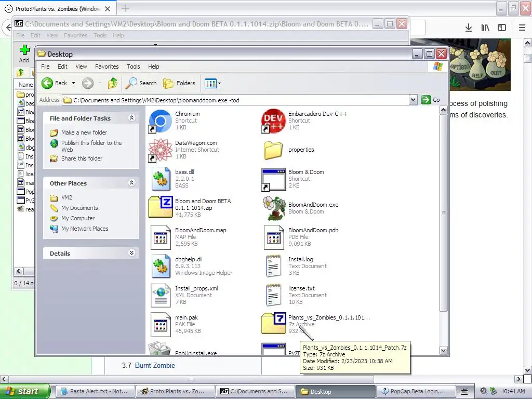Select the BloomAndDoom.pdb file icon
The image size is (532, 399).
click(x=273, y=237)
